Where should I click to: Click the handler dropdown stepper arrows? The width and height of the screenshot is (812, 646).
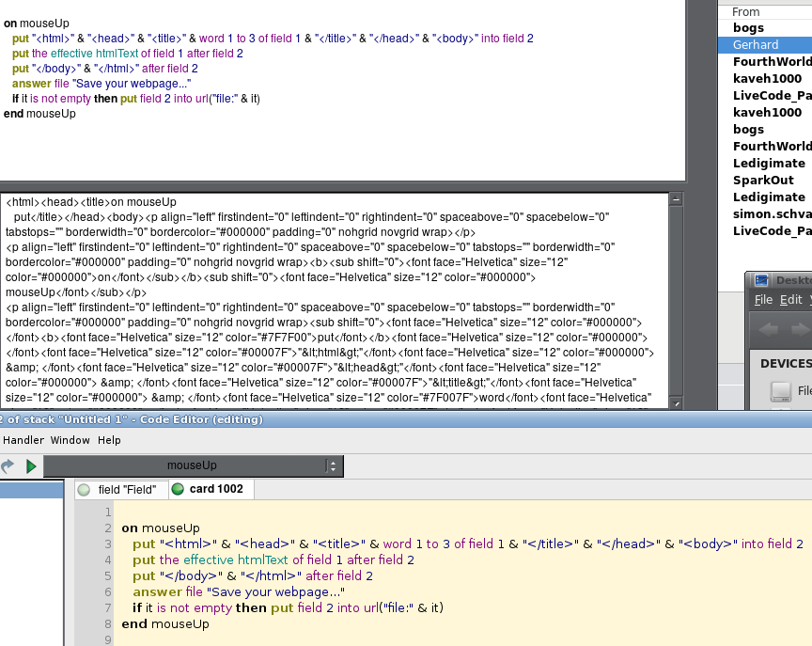331,465
